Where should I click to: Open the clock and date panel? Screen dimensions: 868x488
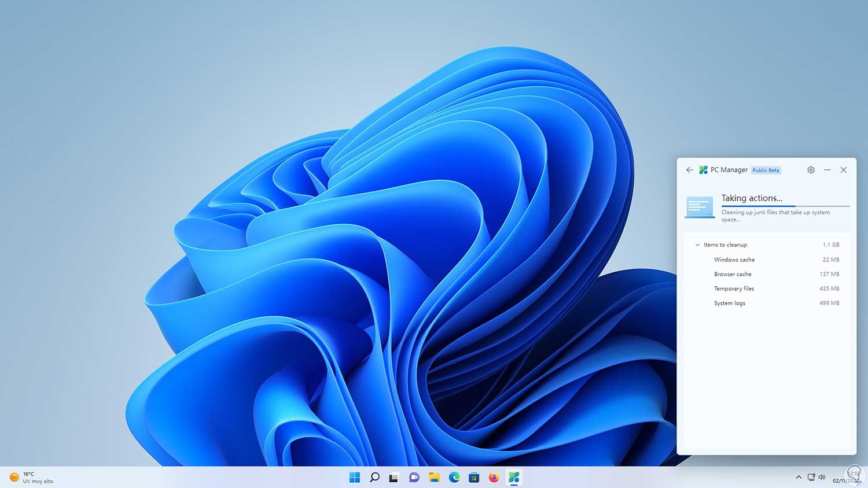pyautogui.click(x=843, y=477)
